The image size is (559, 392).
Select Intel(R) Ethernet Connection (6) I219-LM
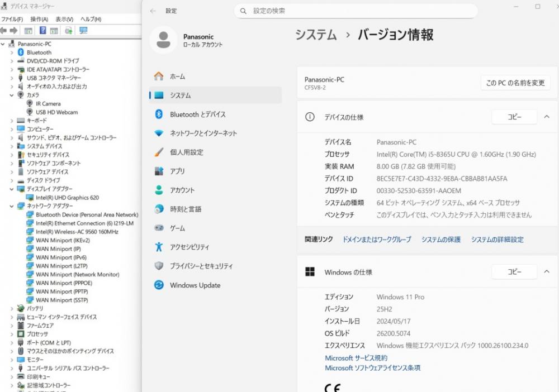[x=84, y=223]
